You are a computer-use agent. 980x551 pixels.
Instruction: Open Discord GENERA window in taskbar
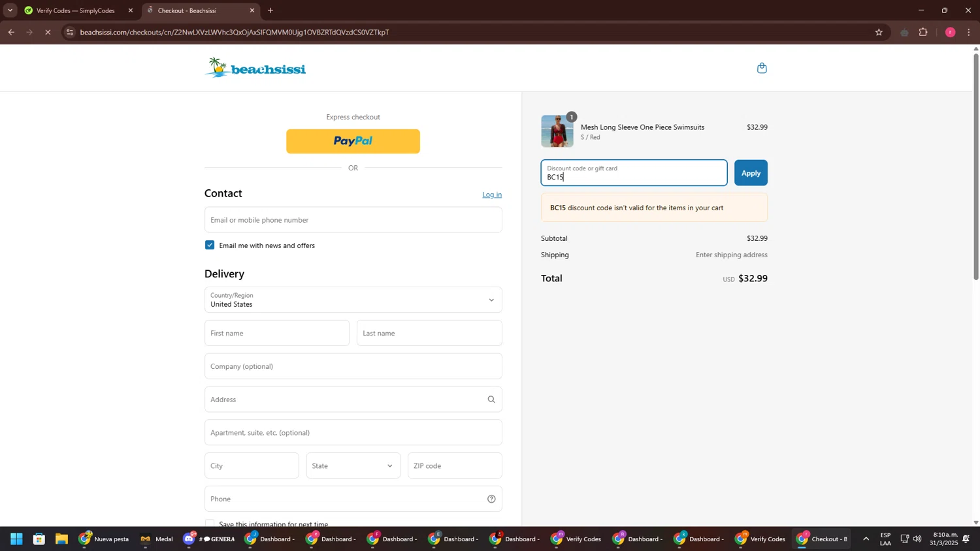coord(209,539)
